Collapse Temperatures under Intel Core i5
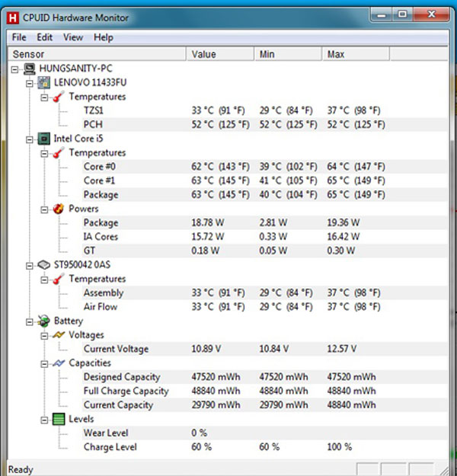 click(44, 154)
